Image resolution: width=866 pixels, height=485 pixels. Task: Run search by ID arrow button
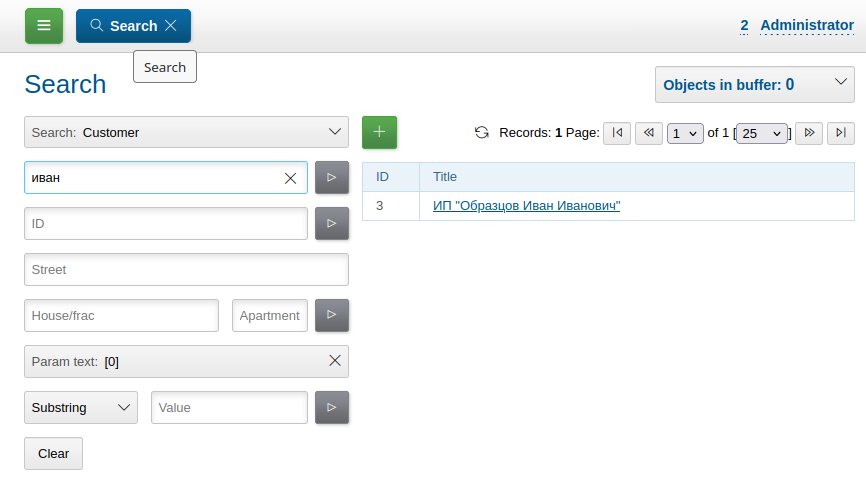332,223
